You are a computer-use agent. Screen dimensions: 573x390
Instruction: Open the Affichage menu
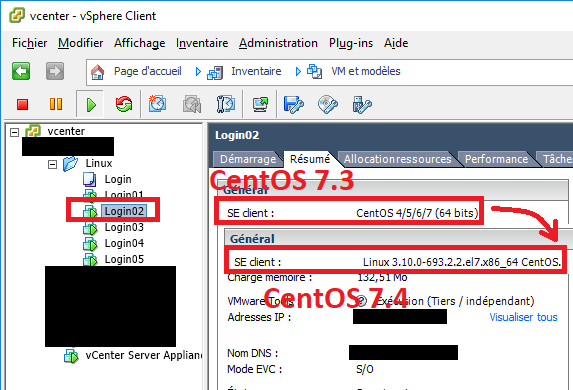click(x=139, y=43)
